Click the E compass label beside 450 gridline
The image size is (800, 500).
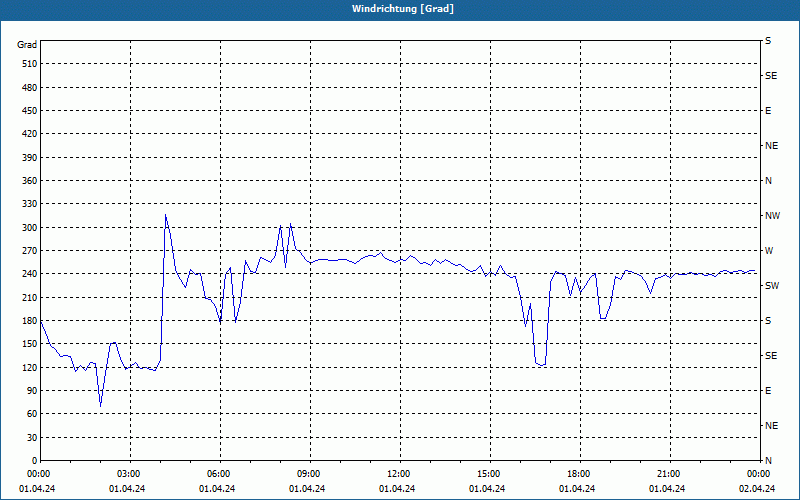click(768, 111)
